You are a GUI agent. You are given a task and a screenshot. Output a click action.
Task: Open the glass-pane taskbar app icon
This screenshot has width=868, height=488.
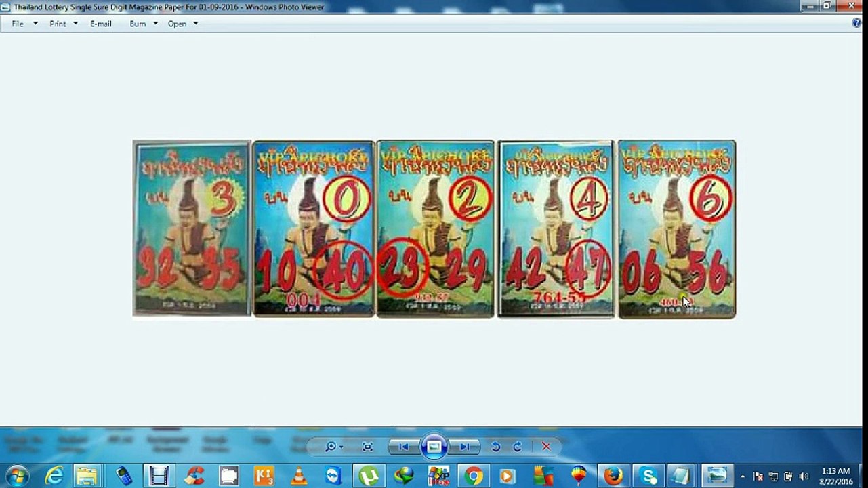click(681, 476)
